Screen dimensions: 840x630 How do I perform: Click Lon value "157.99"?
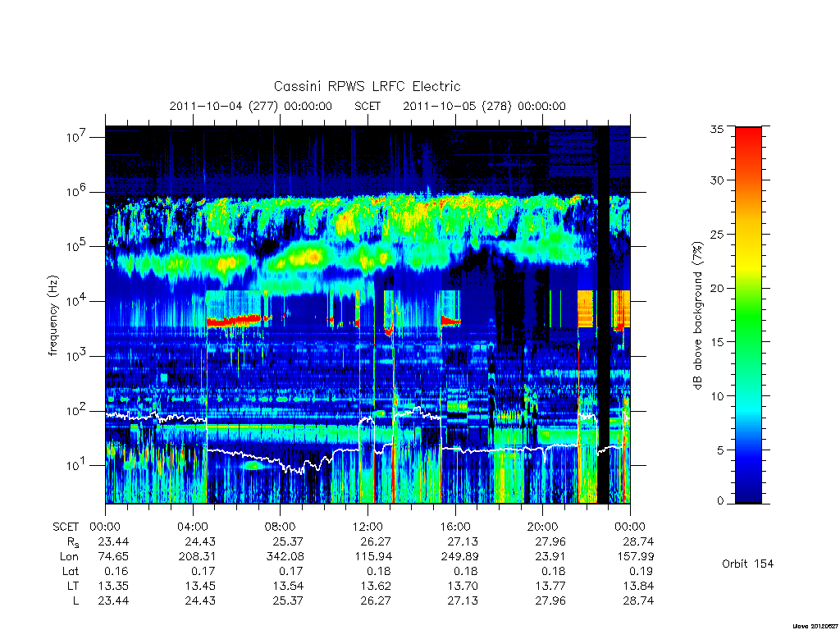635,557
